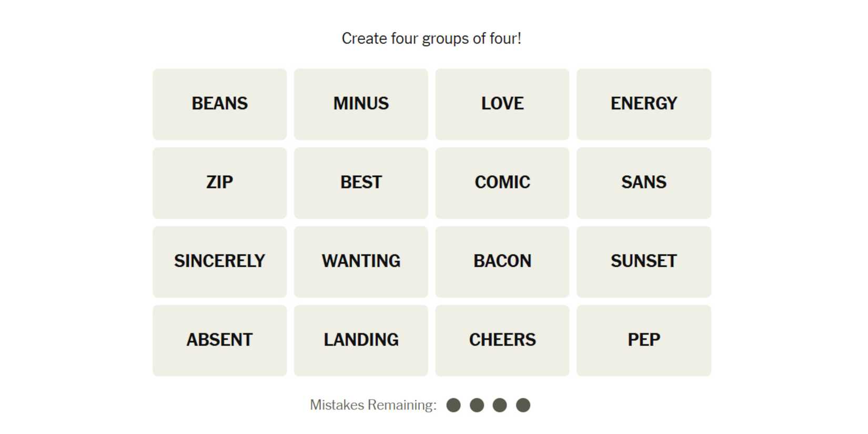Select the SINCERELY tile
868x434 pixels.
[x=219, y=261]
